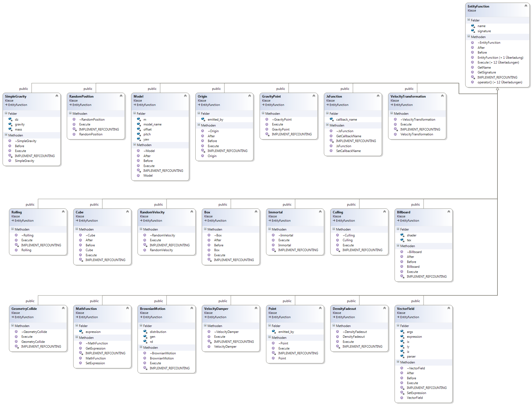Collapse the SimpleGravity class chevron

pos(57,96)
